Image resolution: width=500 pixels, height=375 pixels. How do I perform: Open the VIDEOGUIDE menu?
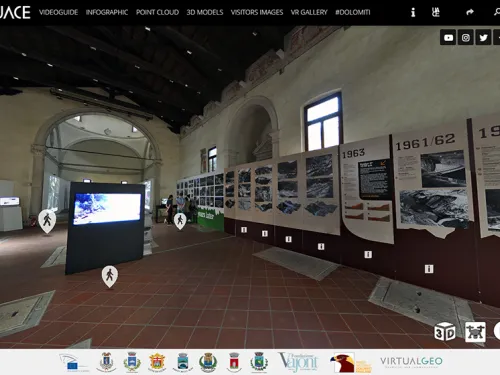[x=58, y=12]
